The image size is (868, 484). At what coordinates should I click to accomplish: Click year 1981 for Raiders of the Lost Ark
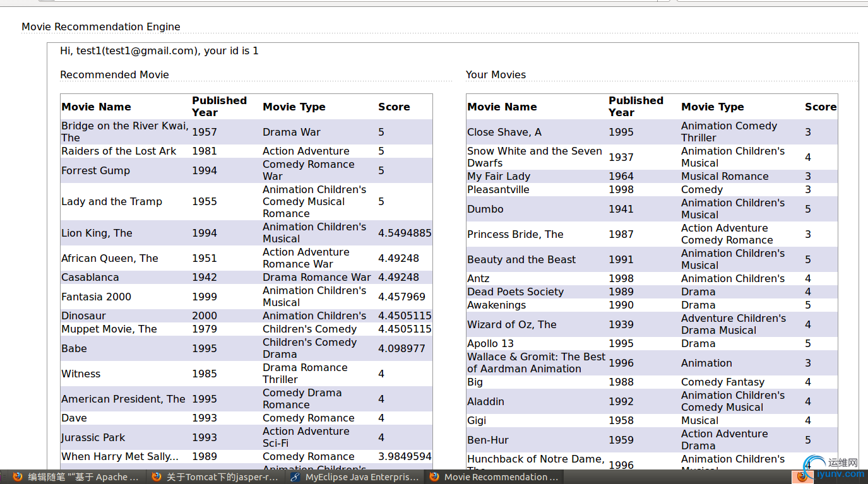coord(204,151)
